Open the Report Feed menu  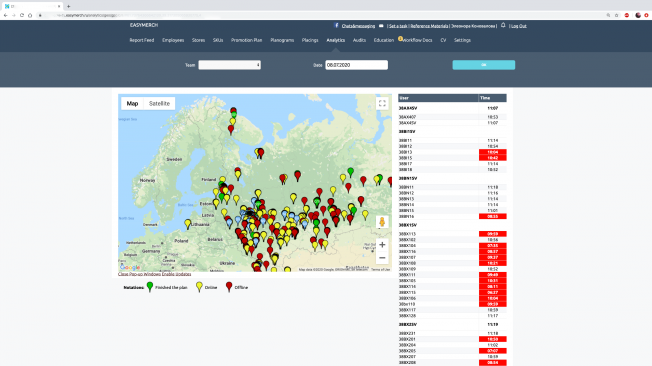coord(142,40)
